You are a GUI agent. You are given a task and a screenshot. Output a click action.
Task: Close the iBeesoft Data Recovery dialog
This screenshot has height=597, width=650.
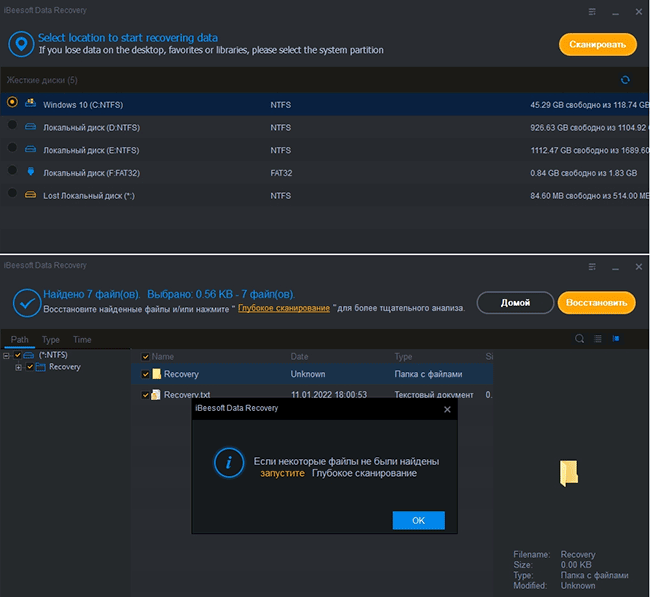[447, 410]
